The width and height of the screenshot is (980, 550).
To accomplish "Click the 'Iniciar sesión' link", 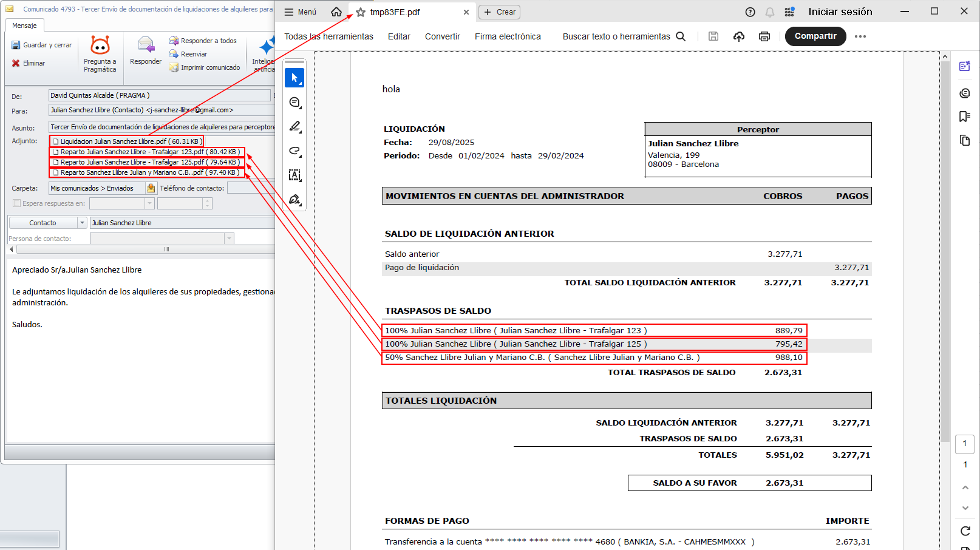I will [840, 12].
